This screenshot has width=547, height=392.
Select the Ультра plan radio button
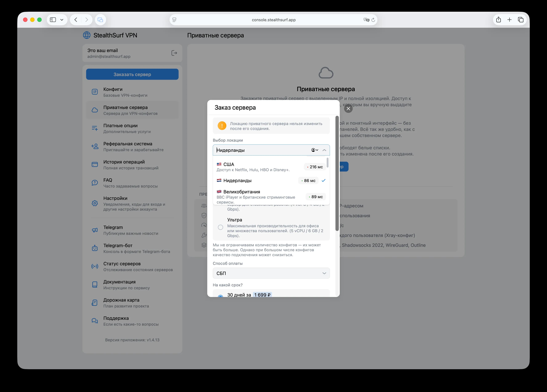[x=220, y=227]
